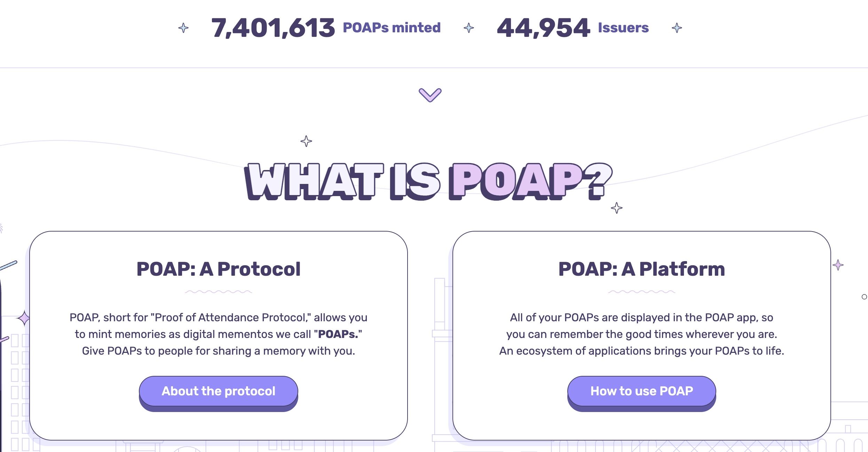868x452 pixels.
Task: Click the POAPs minted label
Action: click(392, 28)
